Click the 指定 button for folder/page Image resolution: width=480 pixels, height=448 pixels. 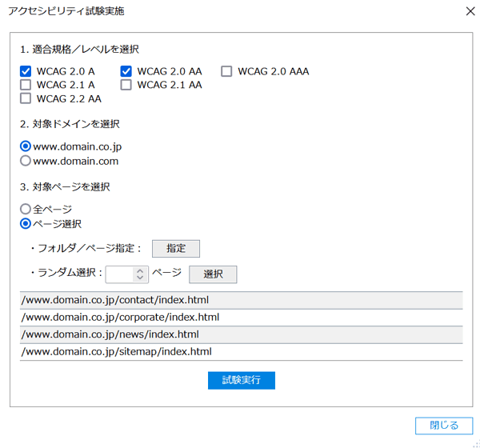pyautogui.click(x=176, y=248)
